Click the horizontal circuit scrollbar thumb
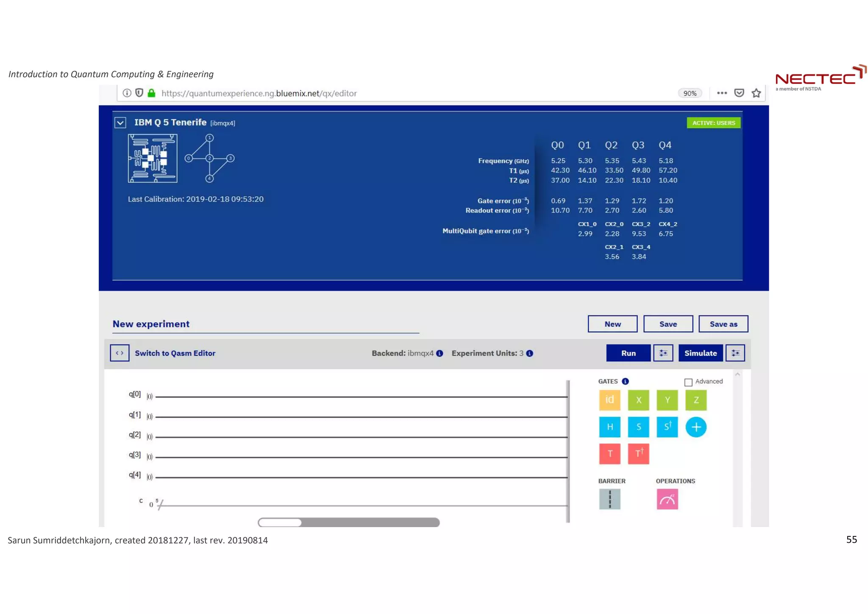 (x=280, y=522)
